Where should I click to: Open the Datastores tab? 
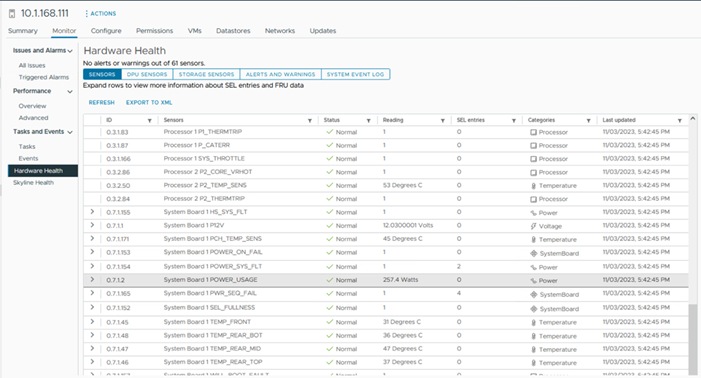(233, 31)
